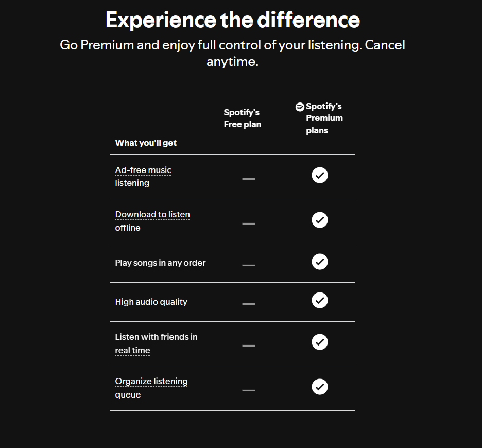Click the Premium checkmark for Download to listen offline

click(320, 220)
